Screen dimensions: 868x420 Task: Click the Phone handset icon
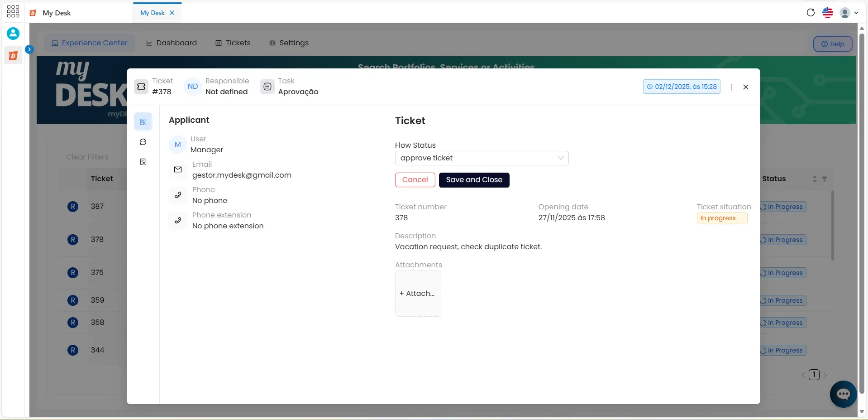(178, 195)
